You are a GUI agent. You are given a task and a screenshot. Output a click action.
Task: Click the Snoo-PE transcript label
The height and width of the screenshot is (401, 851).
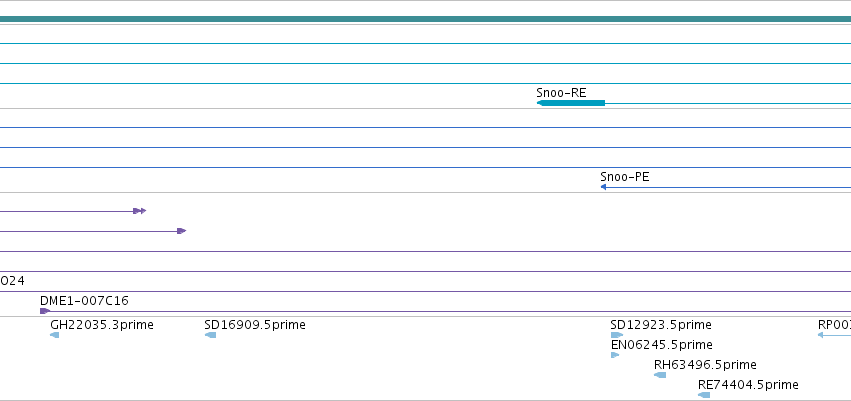625,177
